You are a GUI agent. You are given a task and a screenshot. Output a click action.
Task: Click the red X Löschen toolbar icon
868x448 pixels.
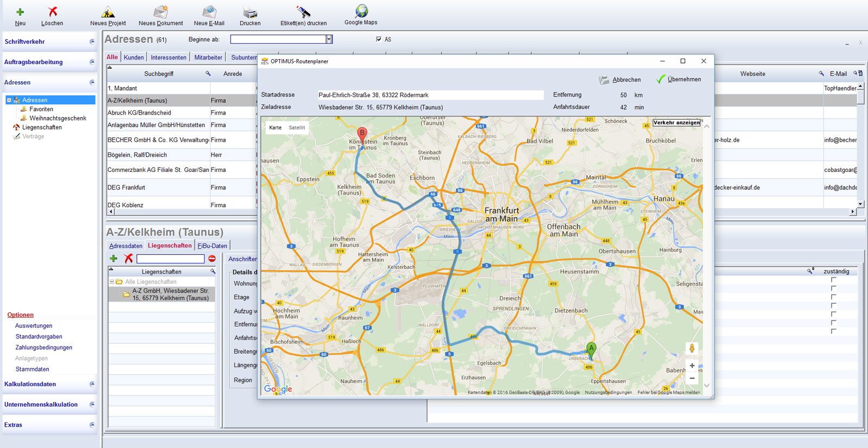coord(53,11)
